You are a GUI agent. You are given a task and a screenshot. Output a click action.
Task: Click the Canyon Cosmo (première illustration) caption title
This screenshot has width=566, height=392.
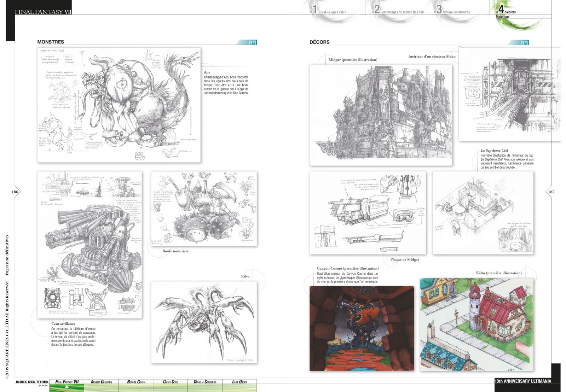(348, 268)
